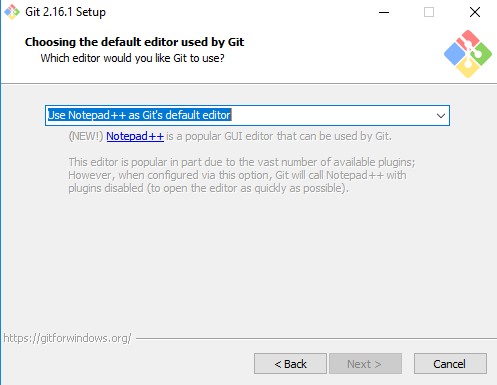Click 'Which editor would you like Git to use?'
This screenshot has height=385, width=497.
coord(133,58)
